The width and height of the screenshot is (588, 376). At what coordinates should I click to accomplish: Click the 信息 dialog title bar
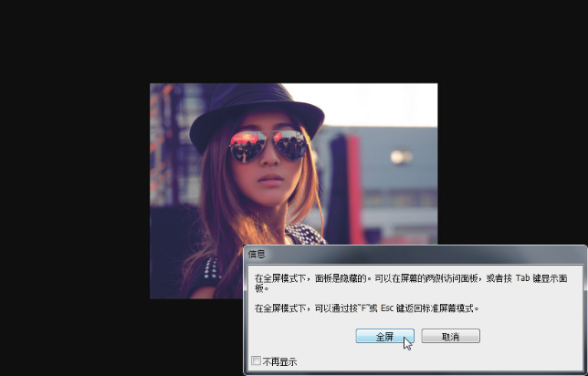[415, 255]
